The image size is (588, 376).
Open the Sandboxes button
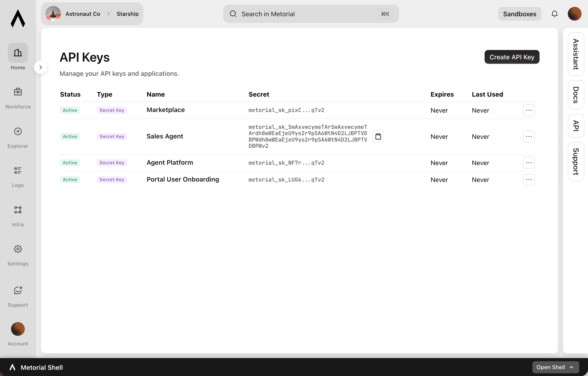pyautogui.click(x=519, y=14)
